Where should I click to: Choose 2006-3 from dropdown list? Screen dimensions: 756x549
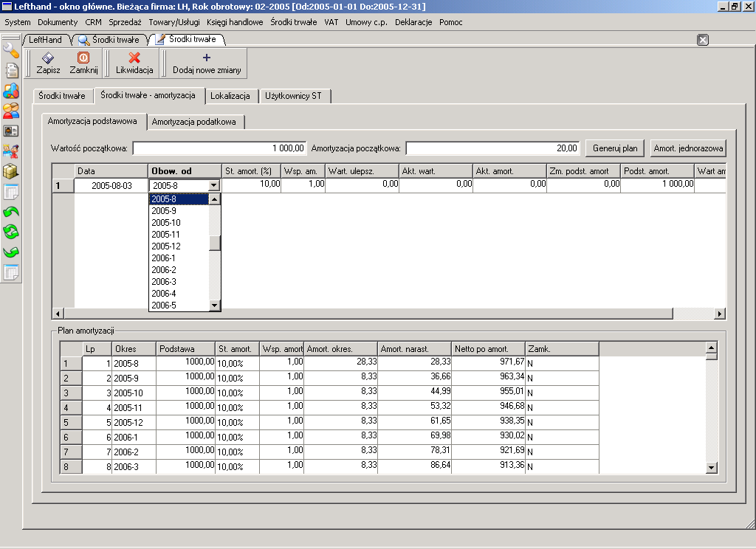click(x=179, y=282)
